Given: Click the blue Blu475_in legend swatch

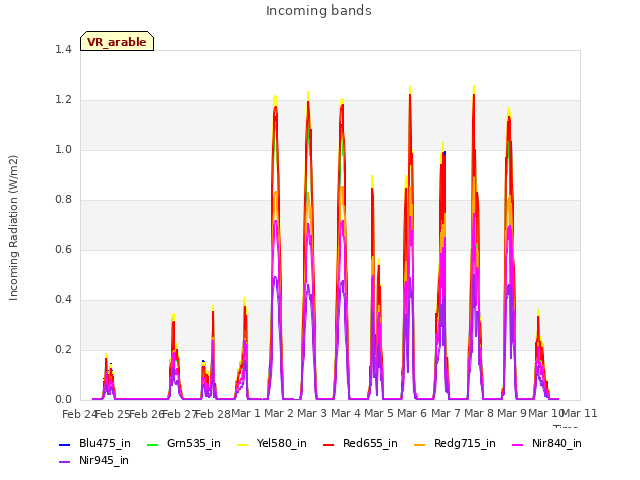Looking at the screenshot, I should pos(65,444).
